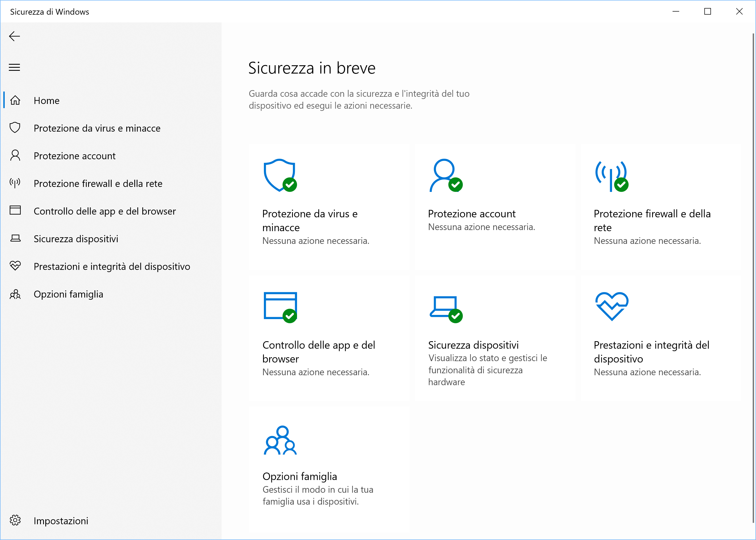Image resolution: width=756 pixels, height=540 pixels.
Task: Open Protezione firewall e della rete sidebar item
Action: (x=111, y=183)
